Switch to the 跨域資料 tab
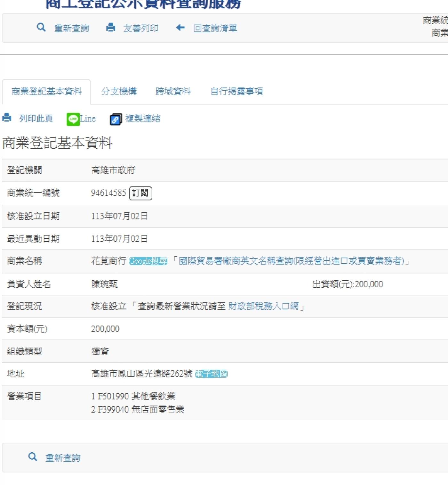The image size is (448, 485). (173, 92)
